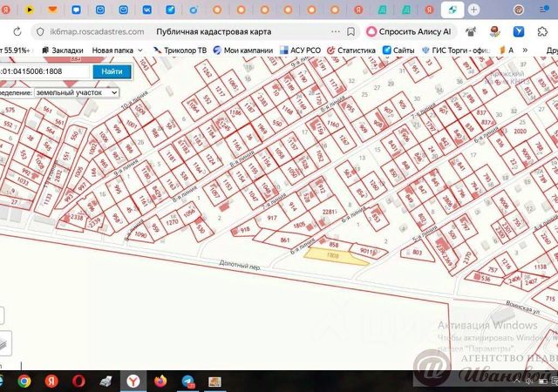Open the Мои кампании bookmark

coord(243,51)
